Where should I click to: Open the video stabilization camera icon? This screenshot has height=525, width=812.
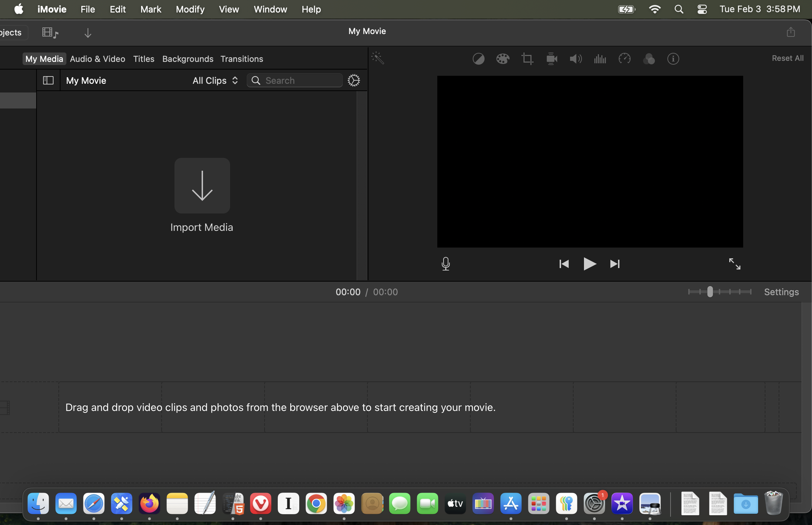pos(552,59)
